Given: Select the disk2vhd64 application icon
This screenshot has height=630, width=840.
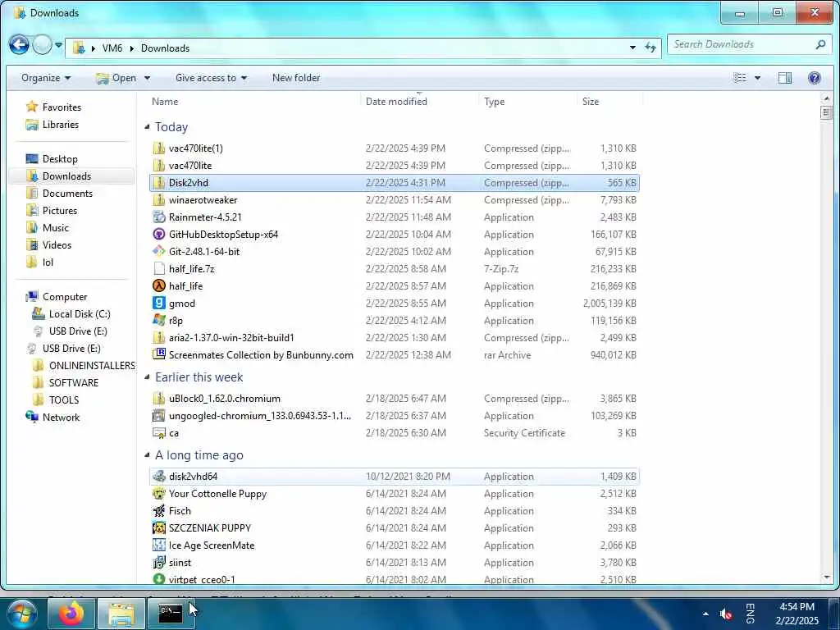Looking at the screenshot, I should (x=158, y=477).
